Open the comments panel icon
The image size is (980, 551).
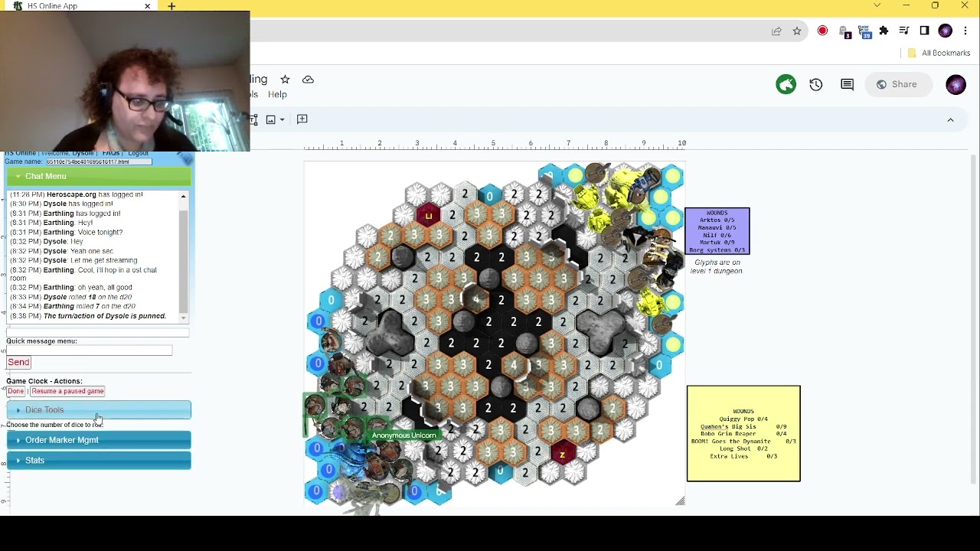pos(847,85)
